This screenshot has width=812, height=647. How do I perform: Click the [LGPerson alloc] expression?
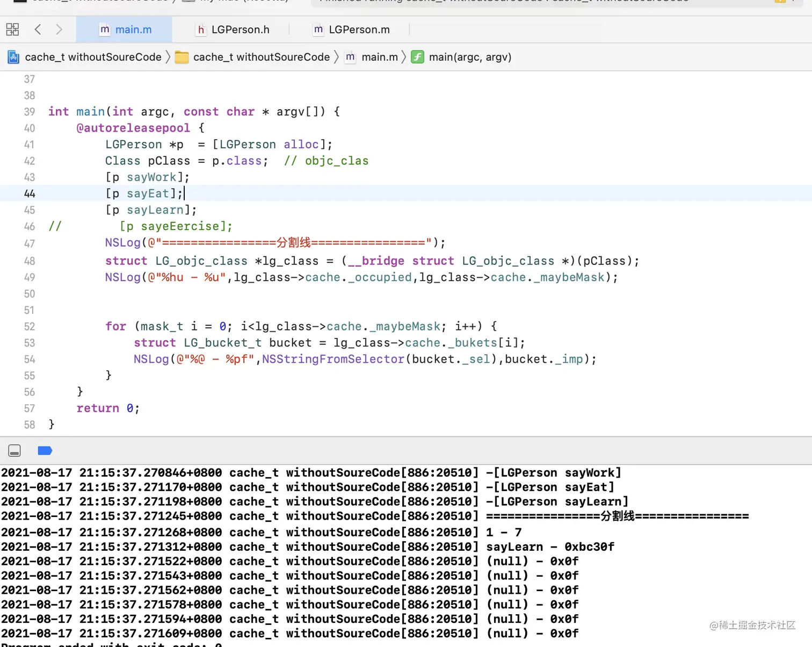pyautogui.click(x=269, y=145)
